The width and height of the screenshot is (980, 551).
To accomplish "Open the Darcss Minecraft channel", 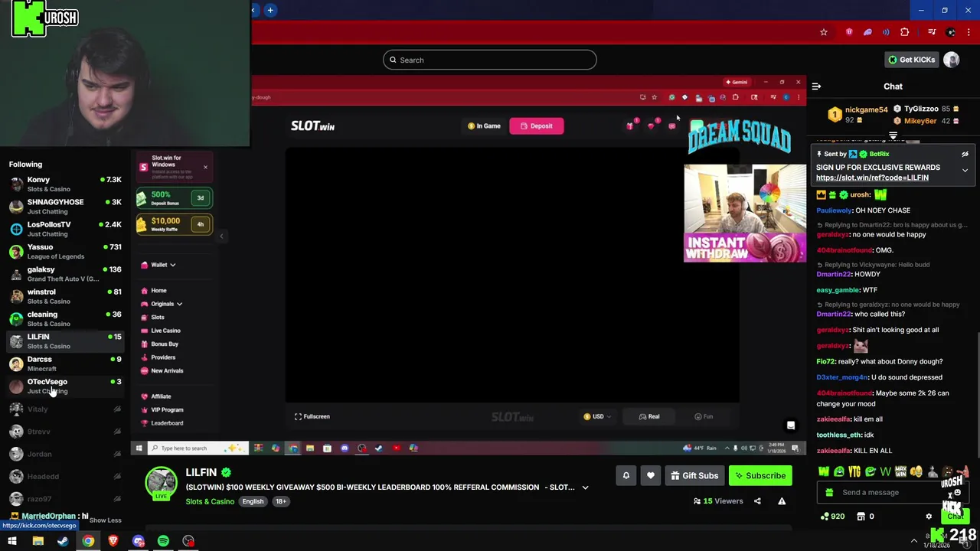I will [65, 364].
